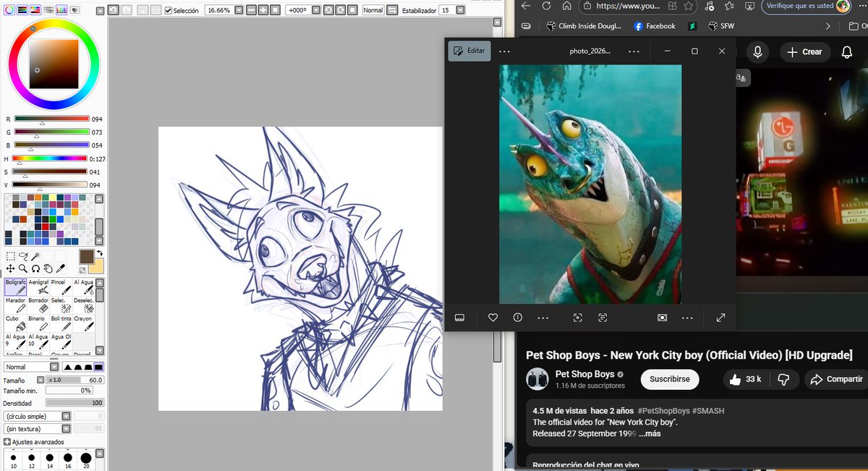Image resolution: width=868 pixels, height=471 pixels.
Task: Add photo to favorites with heart icon
Action: (x=493, y=318)
